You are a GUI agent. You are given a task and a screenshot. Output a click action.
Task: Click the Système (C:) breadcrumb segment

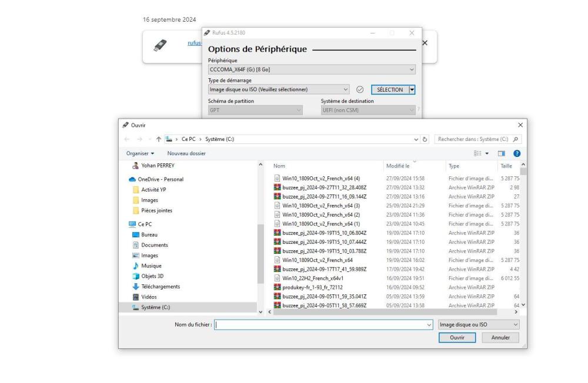click(x=219, y=139)
